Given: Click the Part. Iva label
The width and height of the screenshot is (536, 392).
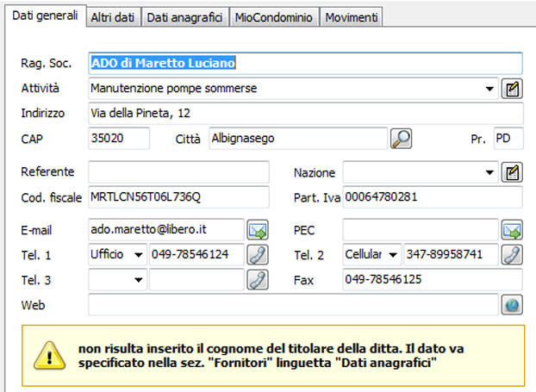Looking at the screenshot, I should point(317,197).
